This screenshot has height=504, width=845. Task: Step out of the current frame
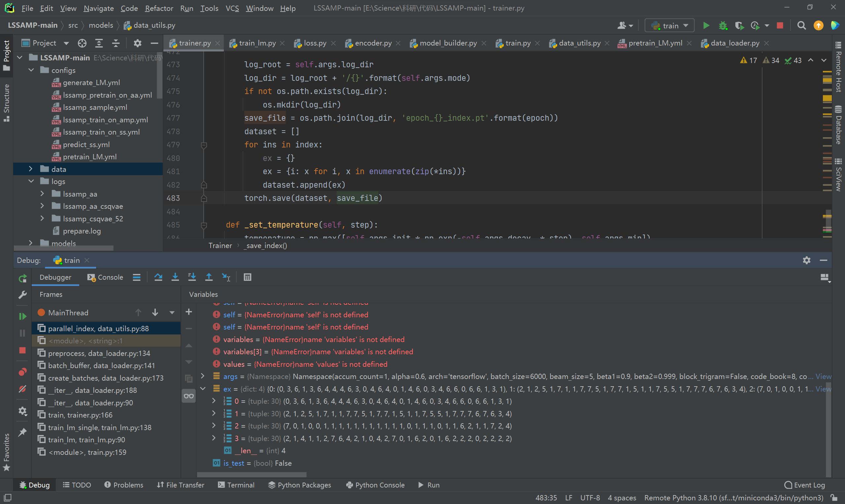[x=209, y=277]
